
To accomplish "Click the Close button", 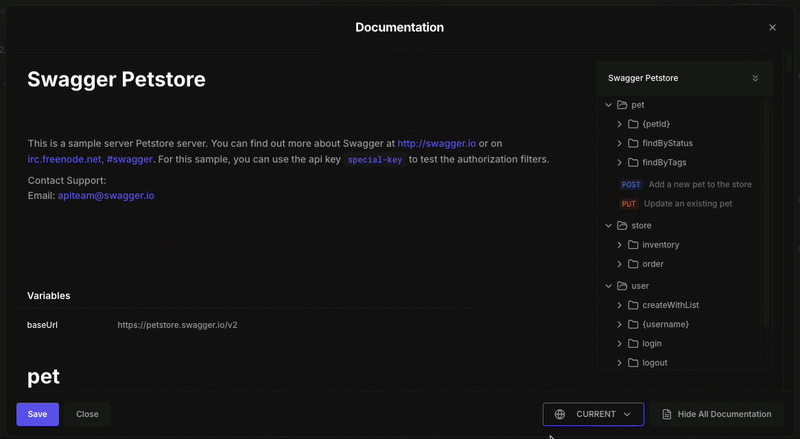I will point(87,414).
